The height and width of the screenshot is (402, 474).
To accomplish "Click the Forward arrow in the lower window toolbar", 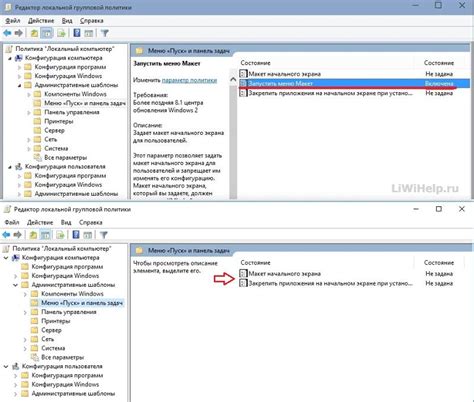I will pos(17,235).
